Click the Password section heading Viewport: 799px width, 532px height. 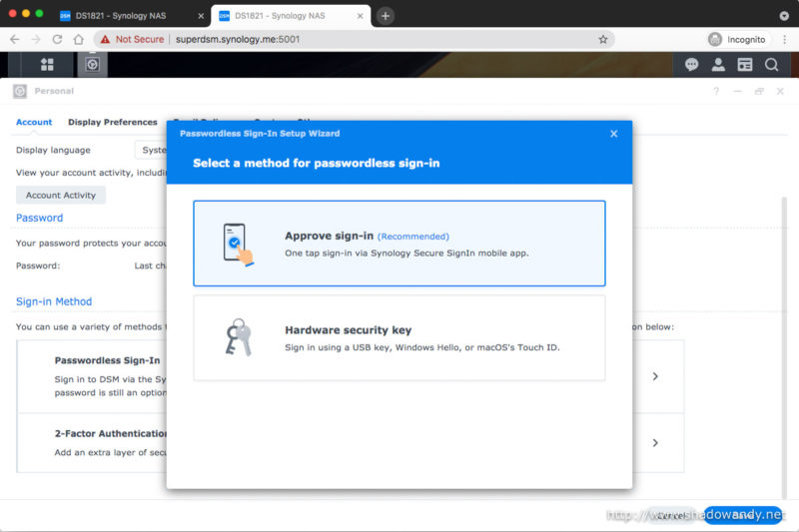pos(39,218)
